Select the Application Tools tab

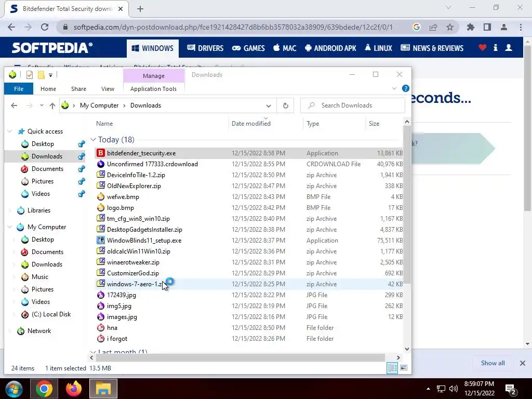(x=153, y=88)
